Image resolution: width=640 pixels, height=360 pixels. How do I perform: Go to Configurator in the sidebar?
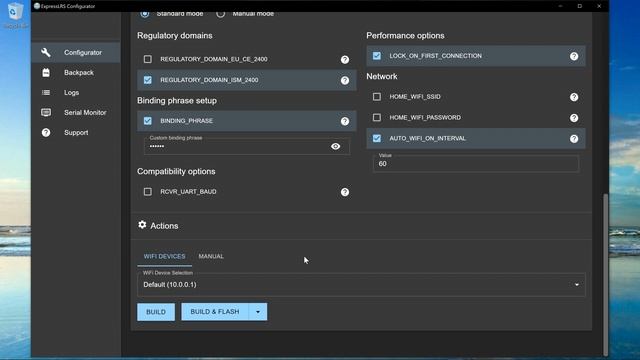76,52
